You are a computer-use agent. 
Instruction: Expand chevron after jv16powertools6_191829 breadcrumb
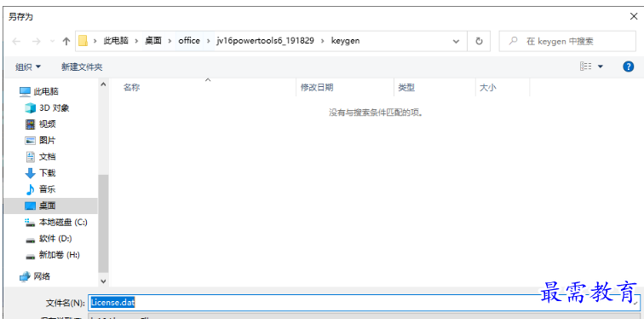click(322, 41)
